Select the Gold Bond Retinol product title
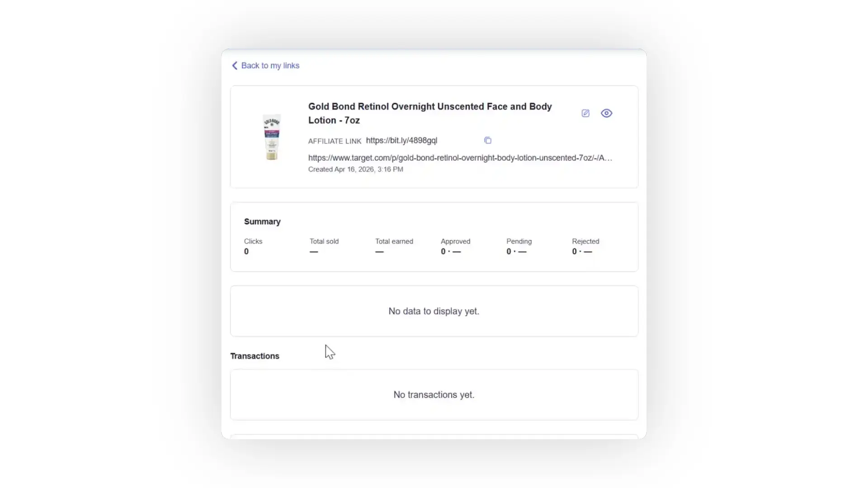Image resolution: width=868 pixels, height=488 pixels. (429, 113)
